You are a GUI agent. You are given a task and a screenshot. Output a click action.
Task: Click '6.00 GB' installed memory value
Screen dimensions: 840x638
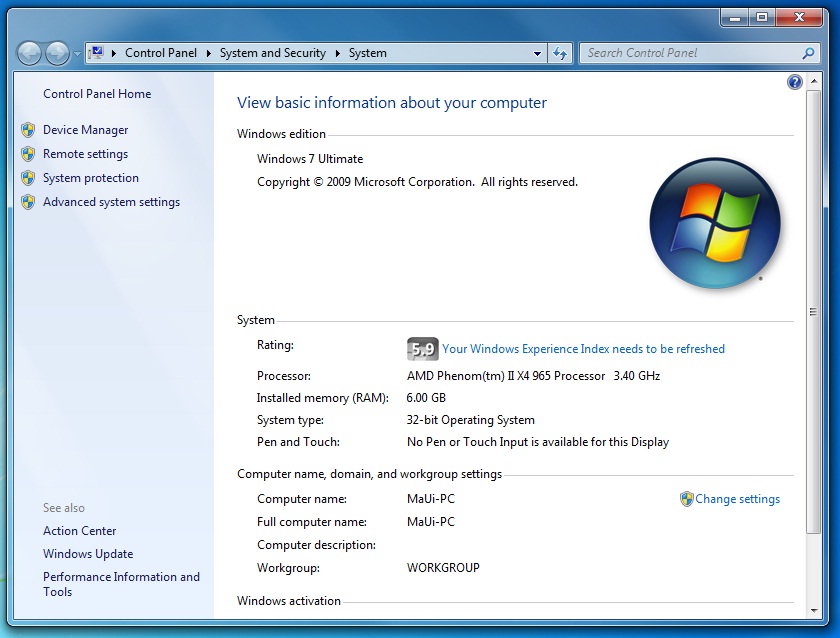click(x=426, y=398)
